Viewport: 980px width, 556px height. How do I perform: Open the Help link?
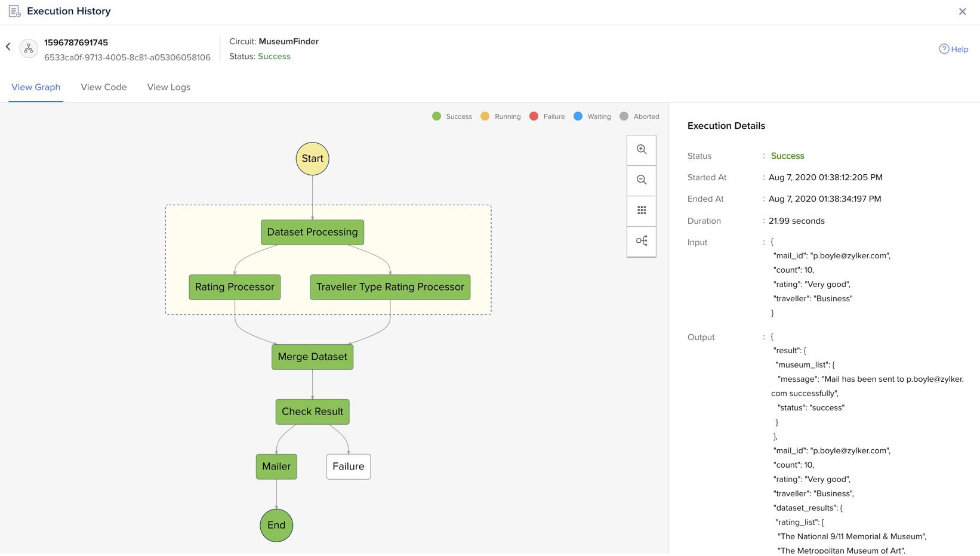coord(954,50)
